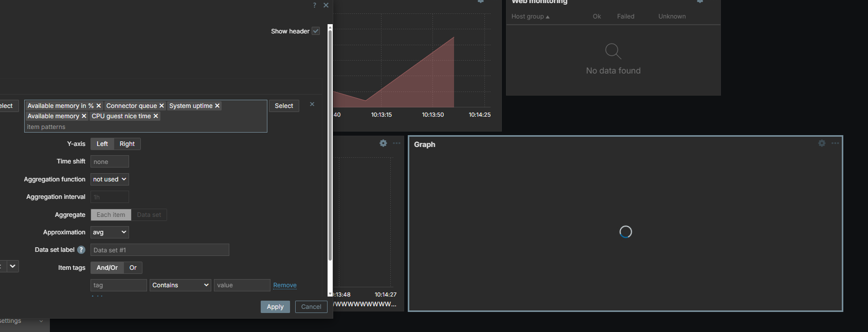Remove the 'Available memory in %' item tag
The height and width of the screenshot is (332, 868).
coord(99,106)
